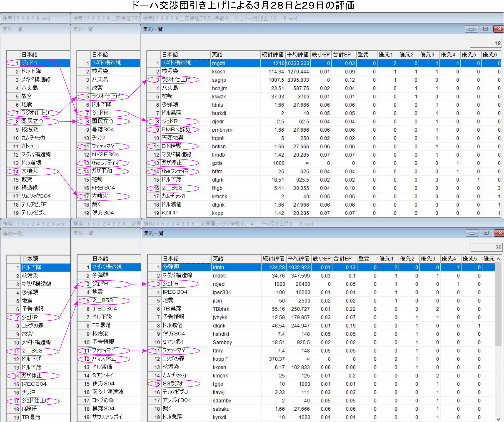The width and height of the screenshot is (504, 422).
Task: Select the ドル崩壊 row in the 24329.sea list
Action: 38,163
